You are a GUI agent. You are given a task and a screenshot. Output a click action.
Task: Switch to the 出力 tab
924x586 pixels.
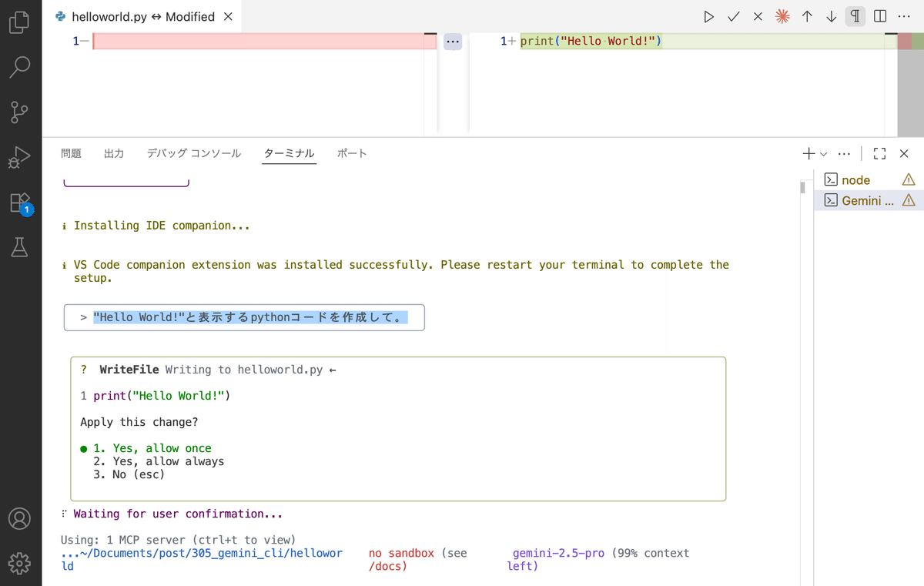click(x=113, y=153)
